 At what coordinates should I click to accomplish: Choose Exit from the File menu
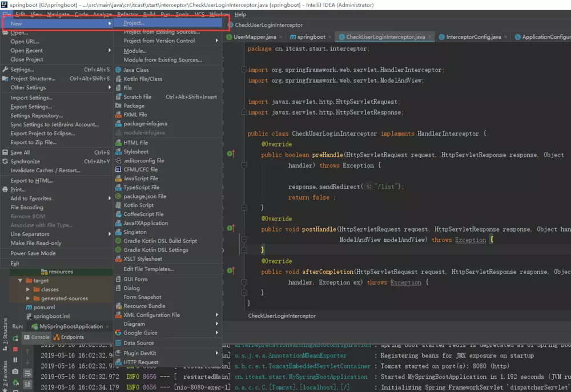point(57,264)
